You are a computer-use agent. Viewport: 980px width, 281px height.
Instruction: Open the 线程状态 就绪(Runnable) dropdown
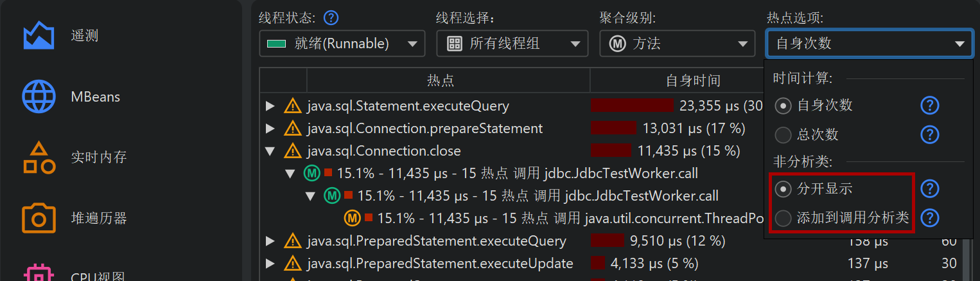coord(342,44)
